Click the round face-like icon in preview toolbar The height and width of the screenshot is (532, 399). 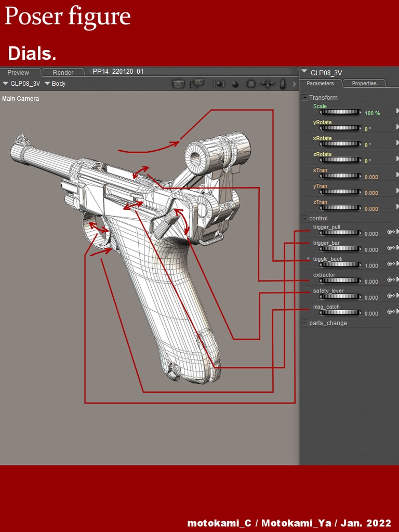tap(251, 84)
